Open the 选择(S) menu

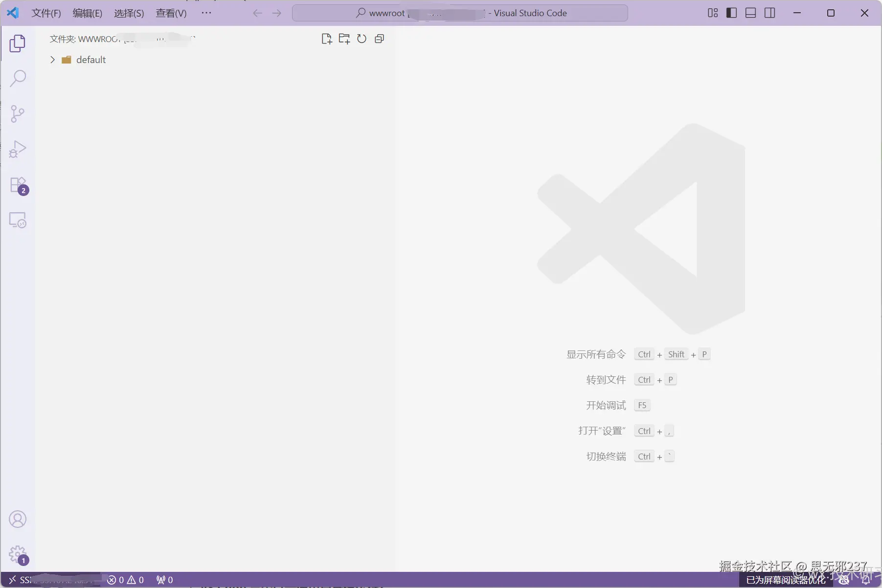tap(129, 13)
